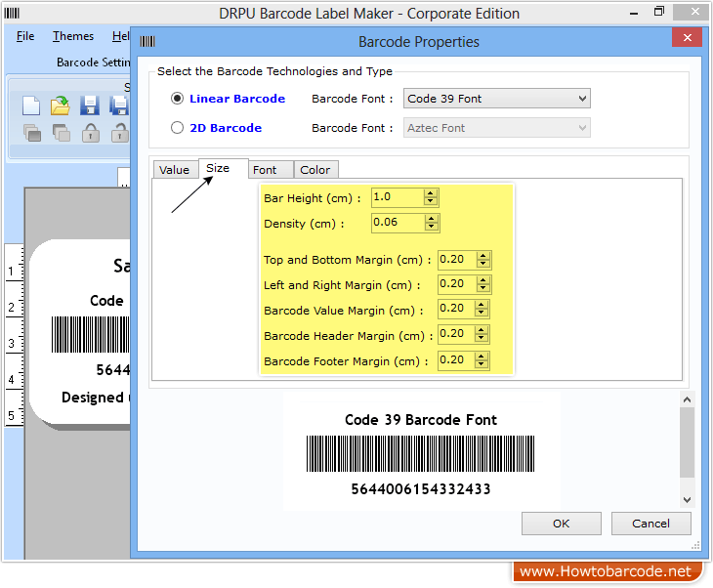Open the Color tab
Viewport: 713px width, 588px height.
315,170
